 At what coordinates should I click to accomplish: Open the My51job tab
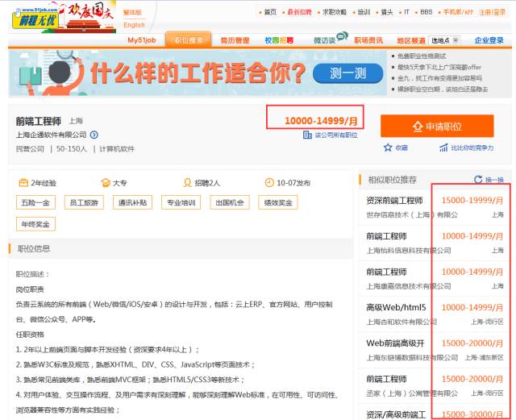pyautogui.click(x=142, y=40)
